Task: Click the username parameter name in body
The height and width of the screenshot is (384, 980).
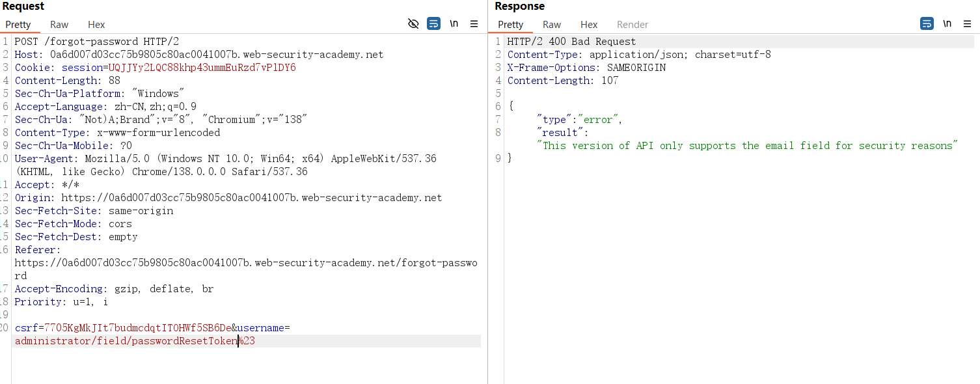Action: tap(261, 328)
